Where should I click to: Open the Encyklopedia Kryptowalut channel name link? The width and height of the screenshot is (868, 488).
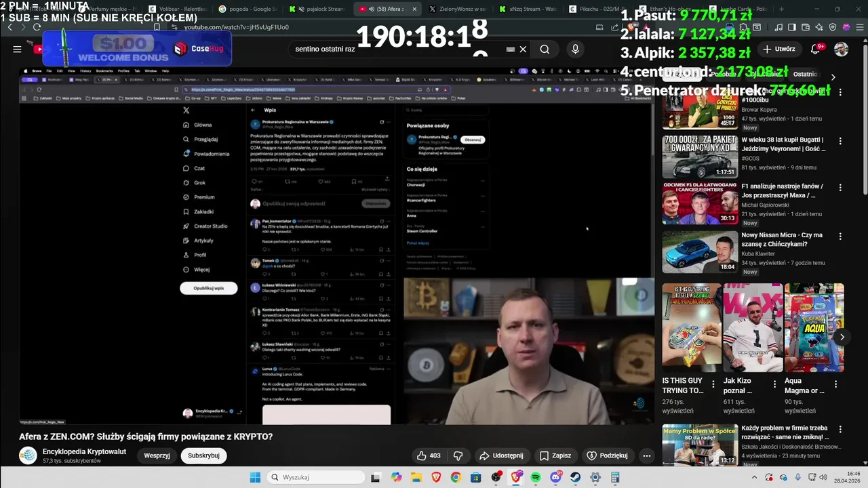click(84, 451)
